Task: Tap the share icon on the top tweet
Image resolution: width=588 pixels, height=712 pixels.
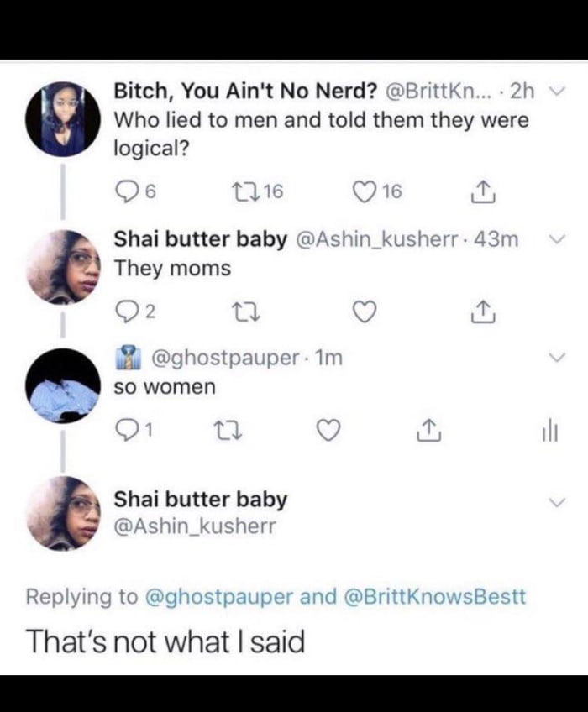Action: pyautogui.click(x=481, y=192)
